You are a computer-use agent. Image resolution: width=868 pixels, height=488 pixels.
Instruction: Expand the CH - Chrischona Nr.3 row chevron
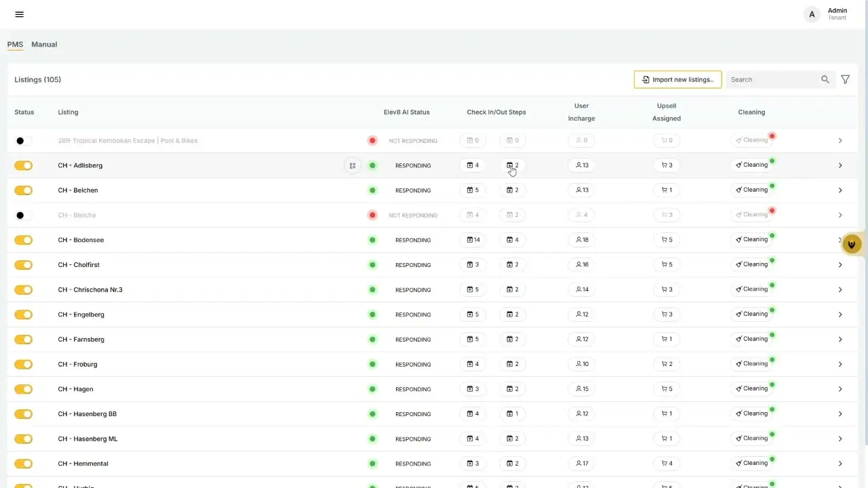(x=840, y=290)
